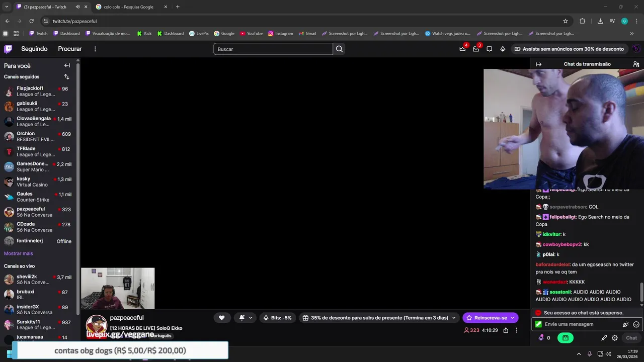Claim the green channel points chest
This screenshot has width=644, height=362.
tap(566, 338)
